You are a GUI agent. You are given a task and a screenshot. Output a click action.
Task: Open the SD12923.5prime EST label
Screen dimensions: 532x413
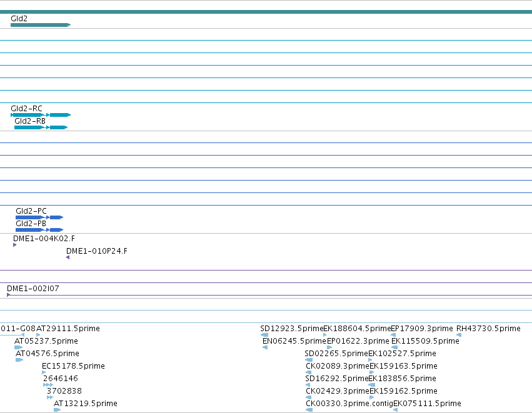[292, 329]
